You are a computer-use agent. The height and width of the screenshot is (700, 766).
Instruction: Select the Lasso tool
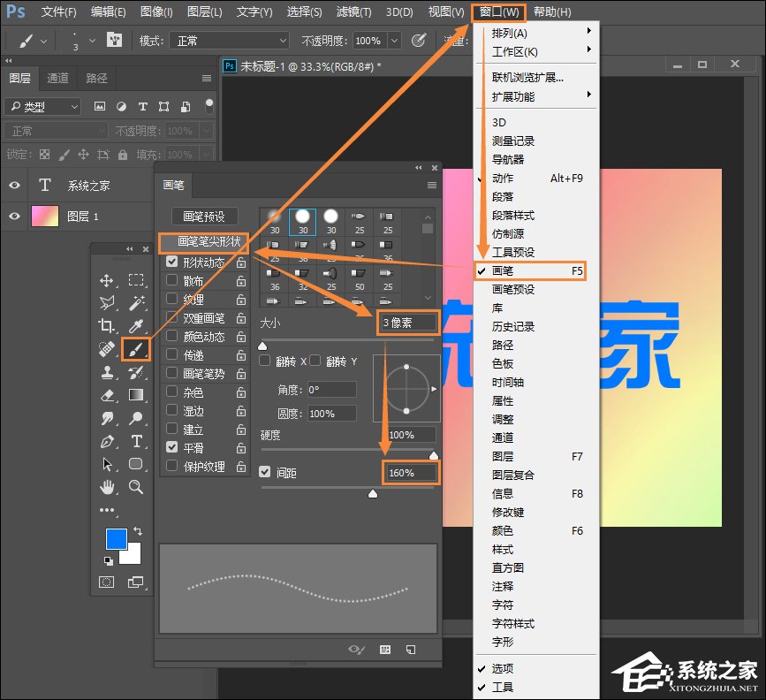(x=108, y=303)
